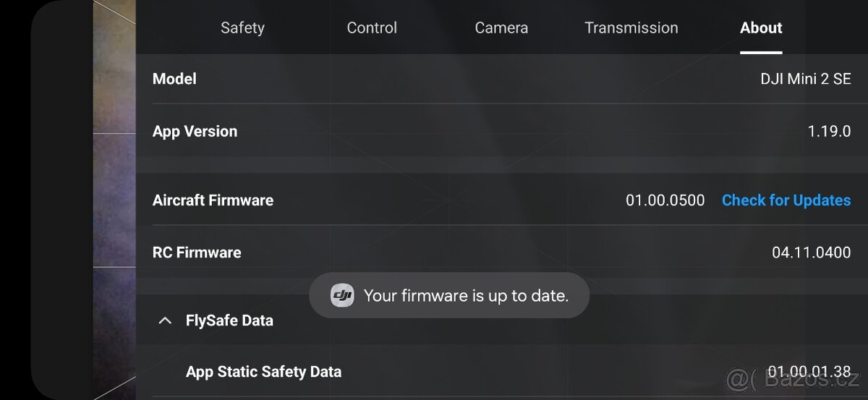Tap the Aircraft Firmware label
Image resolution: width=868 pixels, height=400 pixels.
213,200
